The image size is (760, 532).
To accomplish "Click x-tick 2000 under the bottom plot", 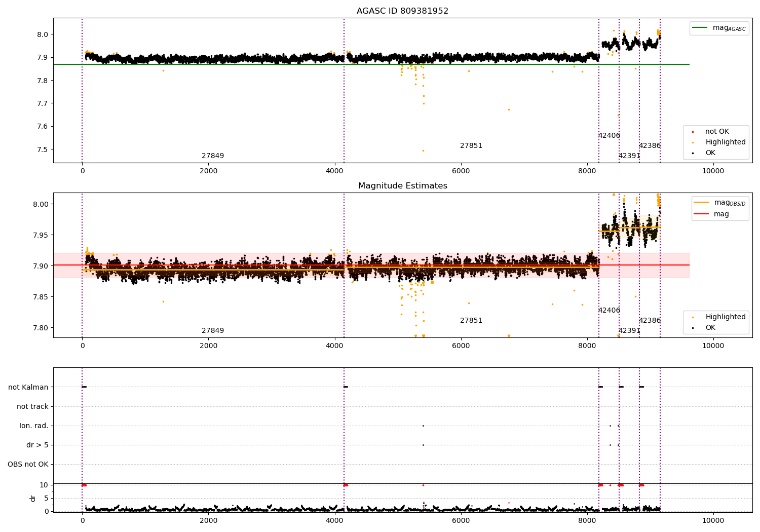I will click(208, 520).
